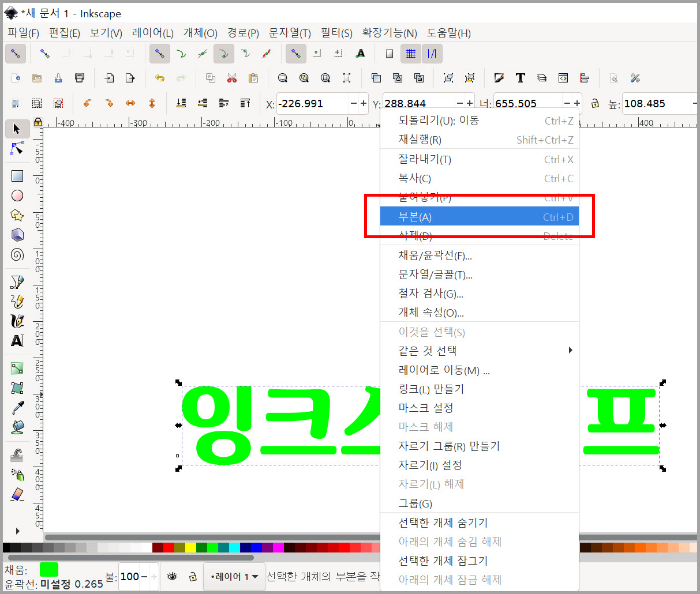Decrease the X coordinate value

click(x=354, y=103)
